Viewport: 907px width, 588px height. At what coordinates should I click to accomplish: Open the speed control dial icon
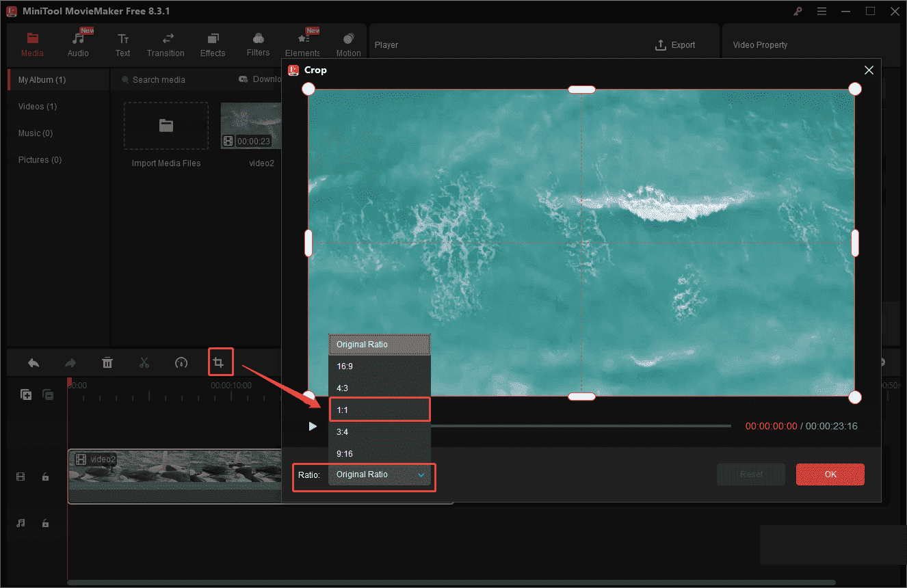[181, 362]
